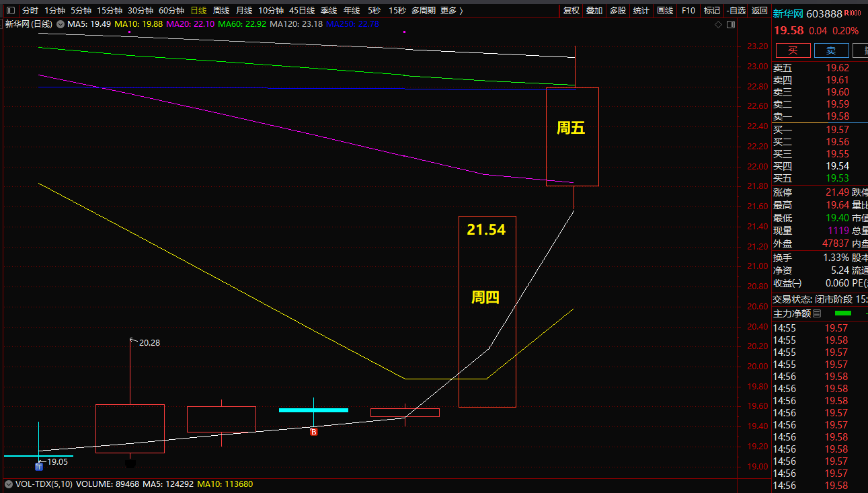Screen dimensions: 868x493
Task: Click the 周四 candlestick labeled 21.54
Action: pyautogui.click(x=487, y=311)
